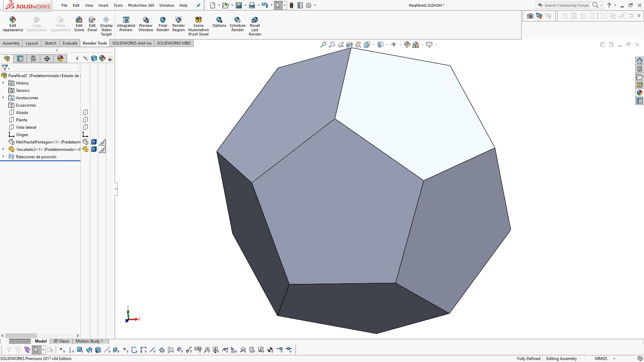Switch to the Evaluate tab
Viewport: 644px width, 362px height.
[x=70, y=43]
